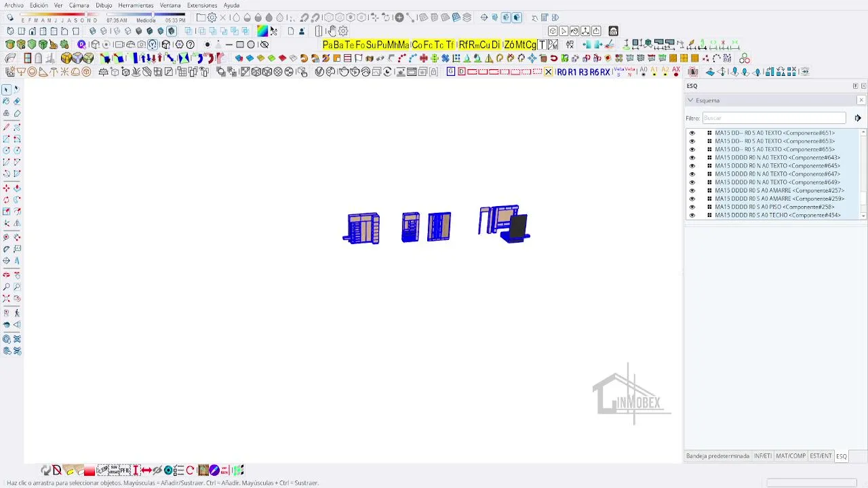Viewport: 868px width, 488px height.
Task: Click the Cg yellow toolbar button
Action: click(530, 45)
